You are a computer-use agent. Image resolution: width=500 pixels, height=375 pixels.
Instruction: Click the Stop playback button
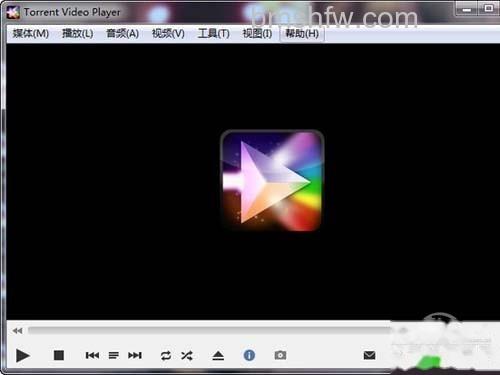pos(59,355)
